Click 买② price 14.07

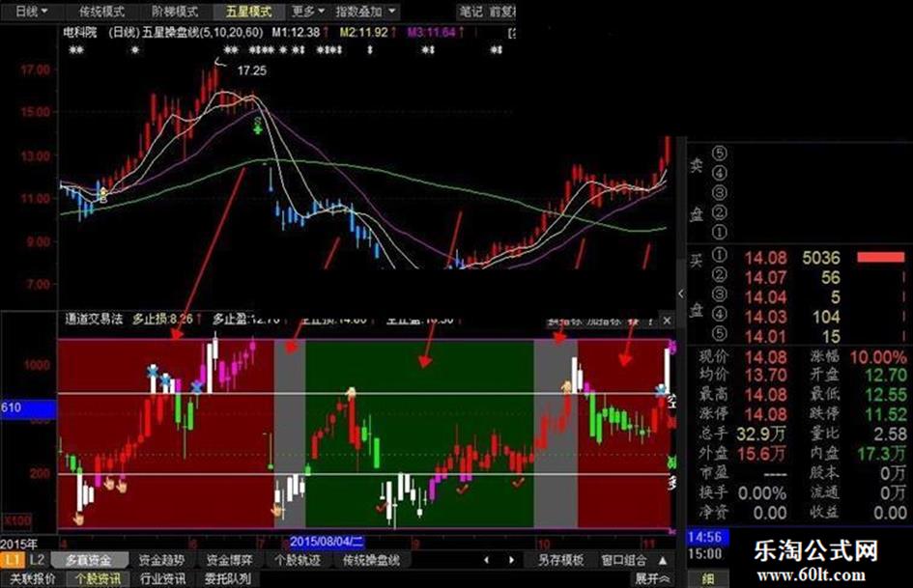(765, 277)
